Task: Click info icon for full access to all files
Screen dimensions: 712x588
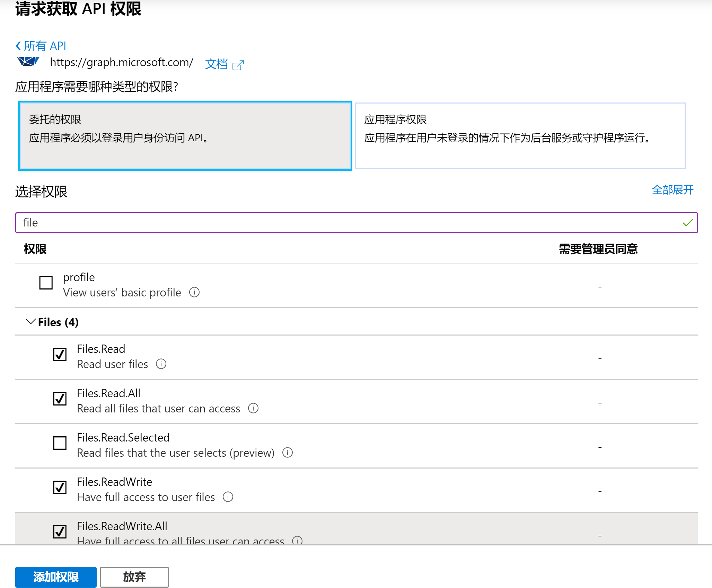Action: point(297,540)
